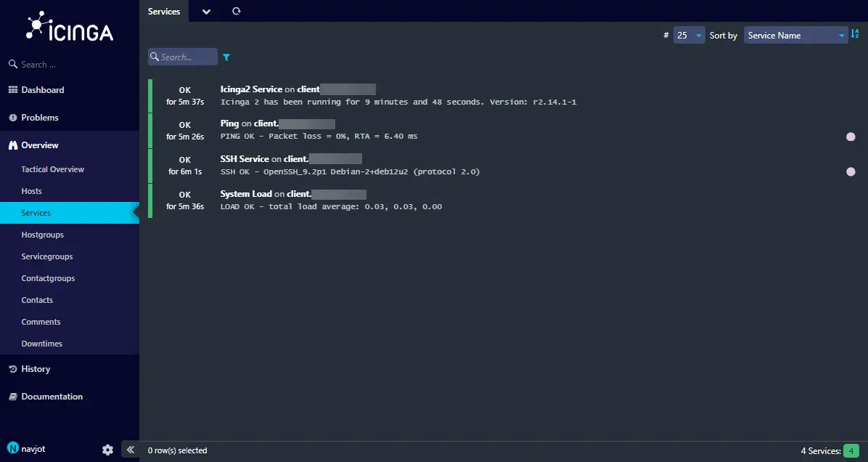
Task: Click the Icinga 2 running output text
Action: [398, 102]
